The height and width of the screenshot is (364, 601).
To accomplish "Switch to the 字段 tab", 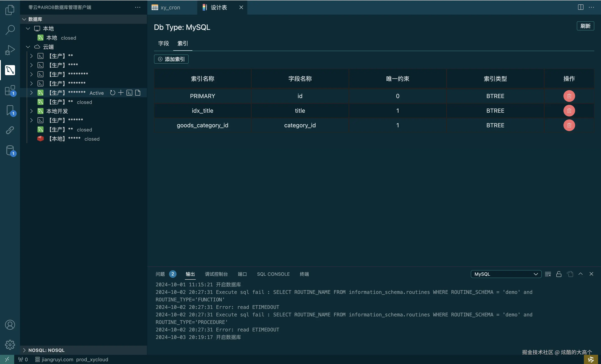I will (163, 43).
